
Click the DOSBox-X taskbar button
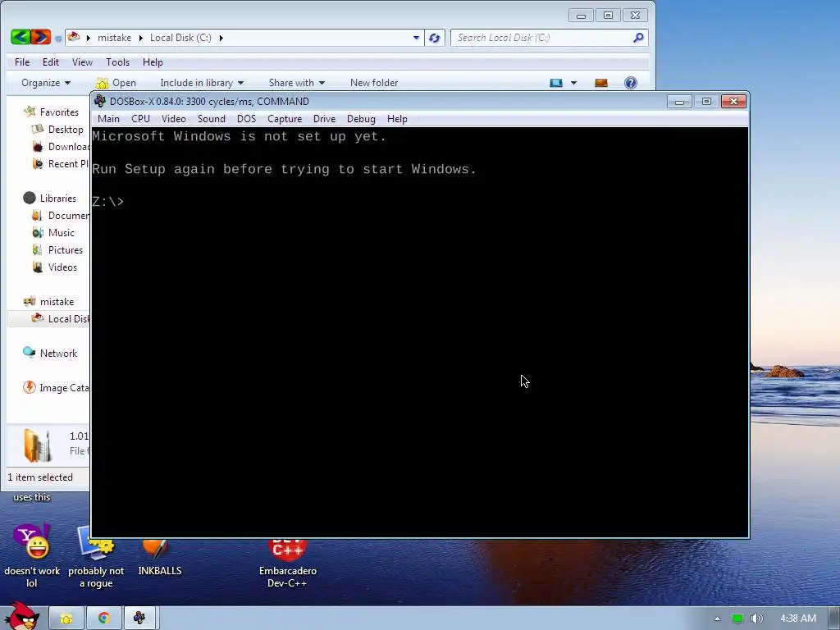tap(139, 619)
